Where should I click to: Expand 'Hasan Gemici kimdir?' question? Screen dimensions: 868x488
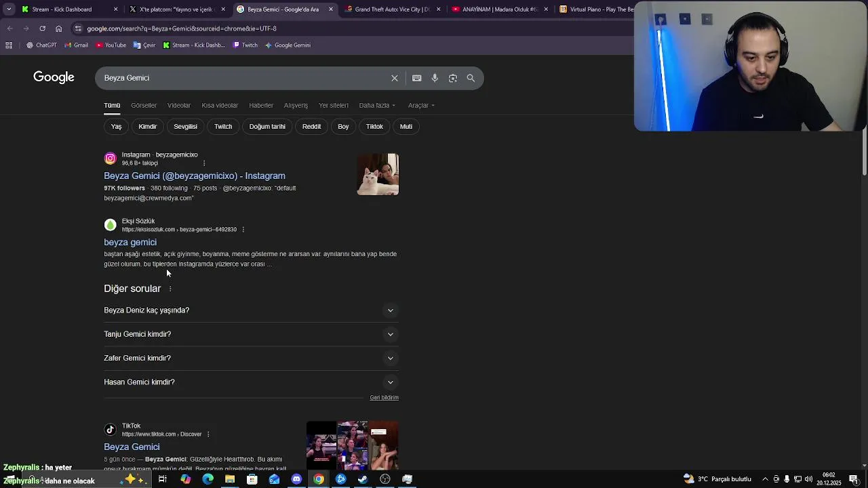251,382
